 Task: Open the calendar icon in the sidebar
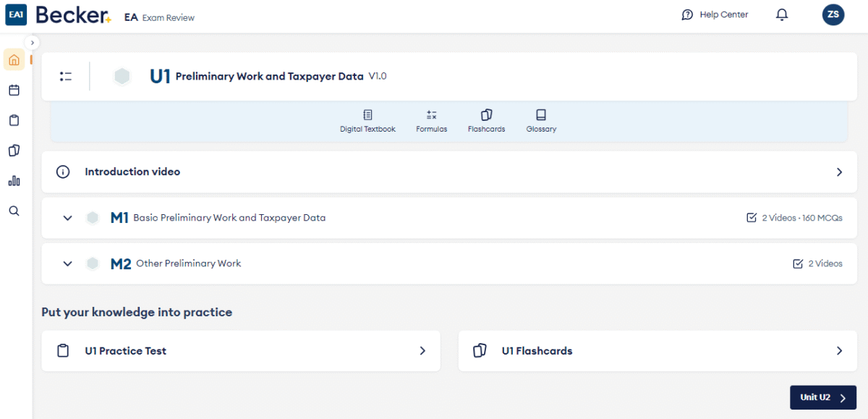[x=14, y=90]
